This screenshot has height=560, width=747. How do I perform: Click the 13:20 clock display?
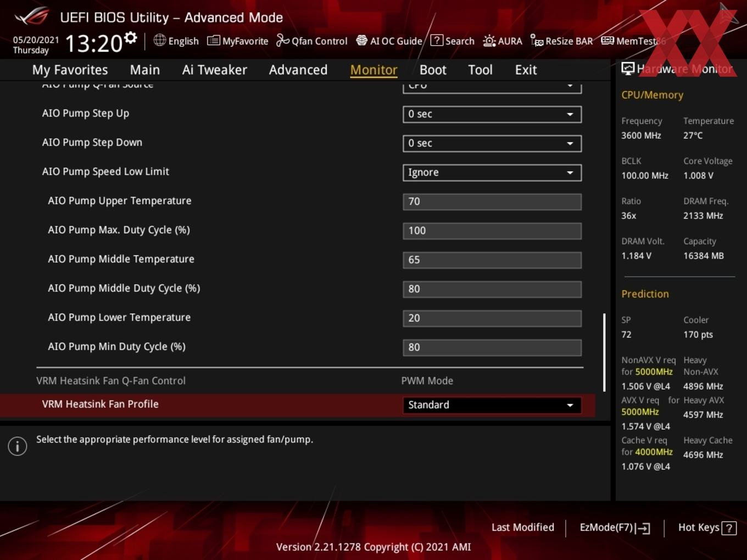93,43
